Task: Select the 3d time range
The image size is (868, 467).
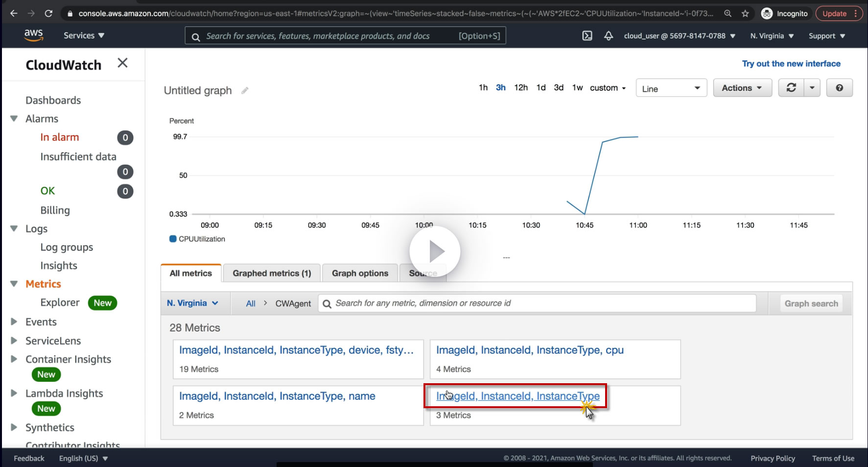Action: coord(559,88)
